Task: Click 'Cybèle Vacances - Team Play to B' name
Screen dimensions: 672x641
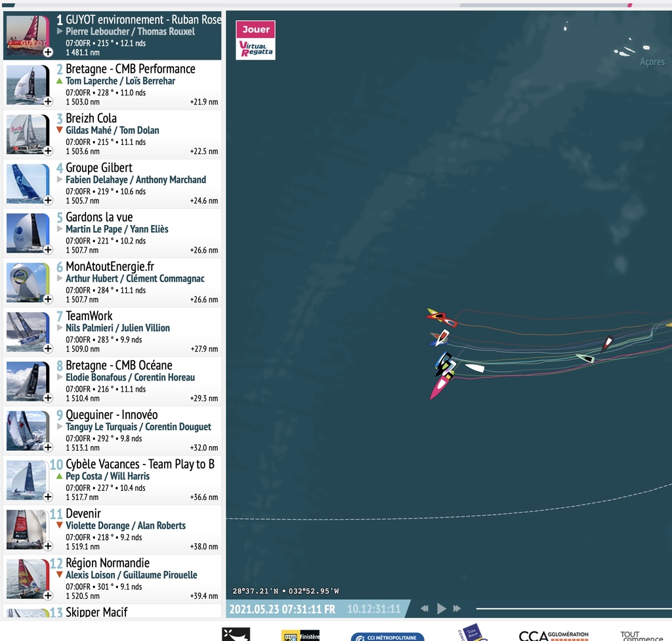Action: click(140, 464)
